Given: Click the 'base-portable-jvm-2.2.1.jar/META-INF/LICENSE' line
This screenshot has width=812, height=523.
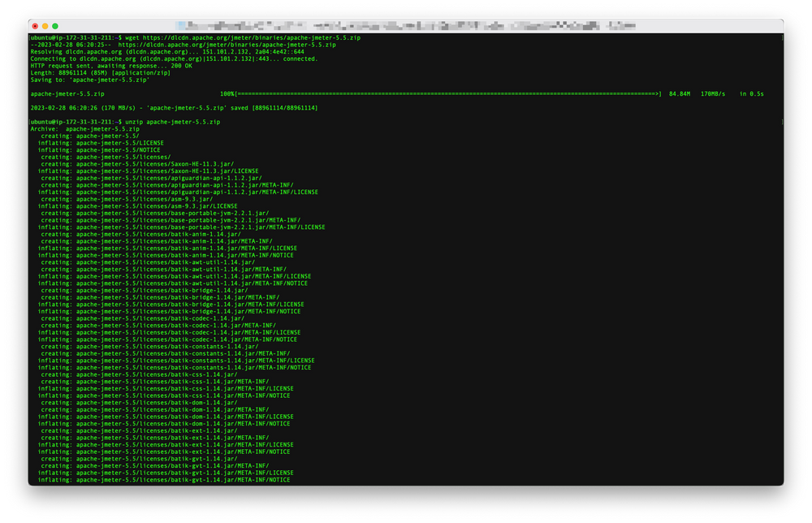Looking at the screenshot, I should click(x=181, y=228).
